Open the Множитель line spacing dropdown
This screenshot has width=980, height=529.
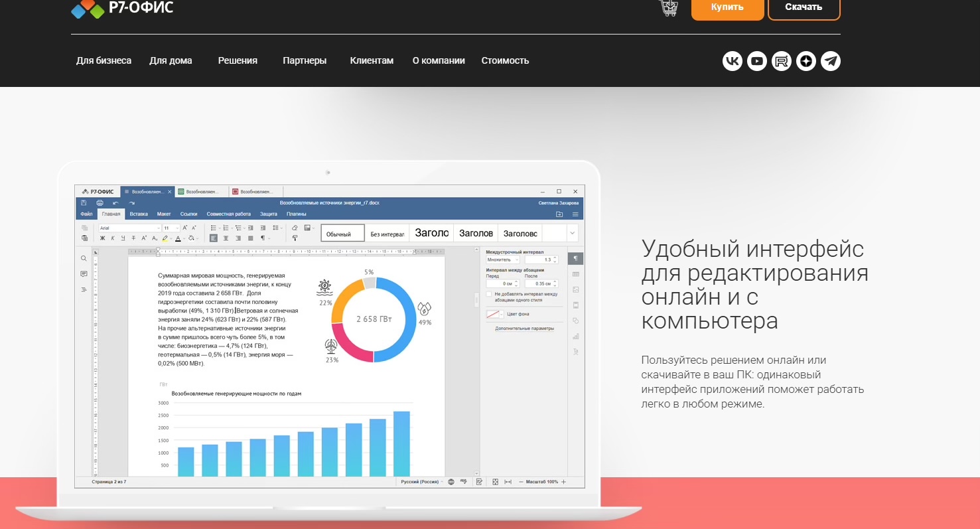503,260
